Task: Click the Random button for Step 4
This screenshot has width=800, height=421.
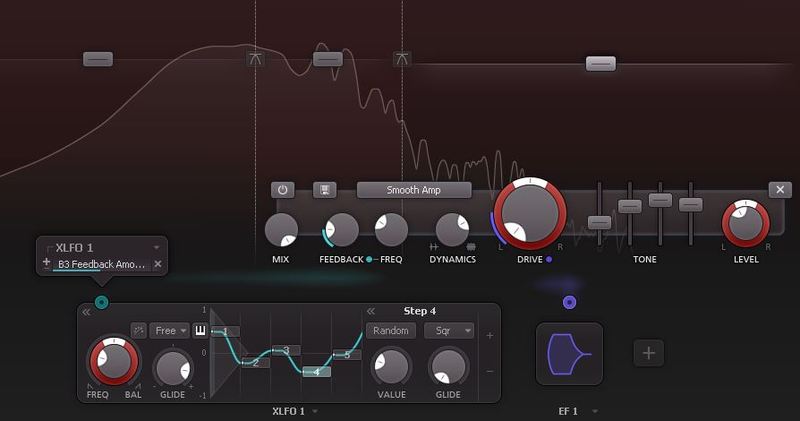Action: (x=391, y=331)
